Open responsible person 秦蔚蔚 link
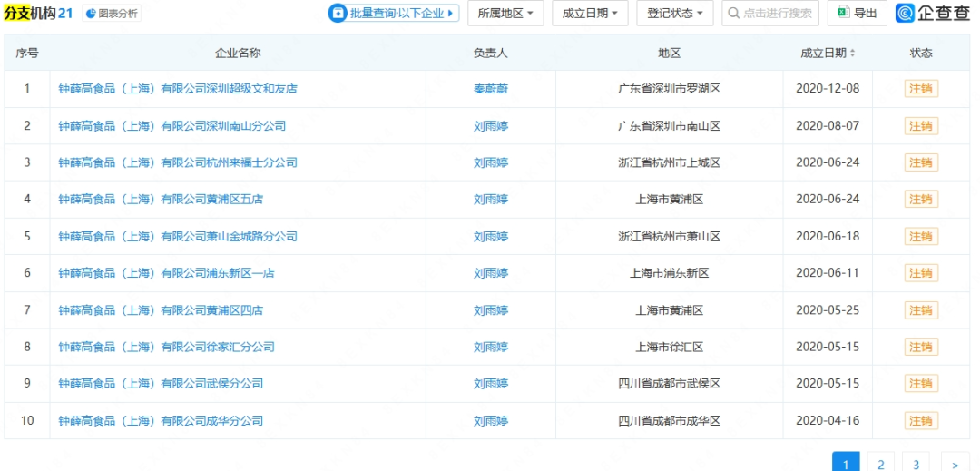 pos(490,89)
